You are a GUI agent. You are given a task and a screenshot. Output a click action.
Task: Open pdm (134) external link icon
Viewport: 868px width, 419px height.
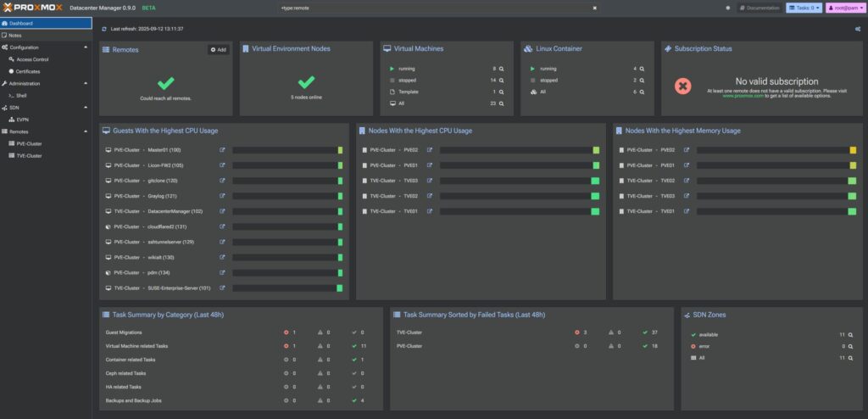point(222,272)
